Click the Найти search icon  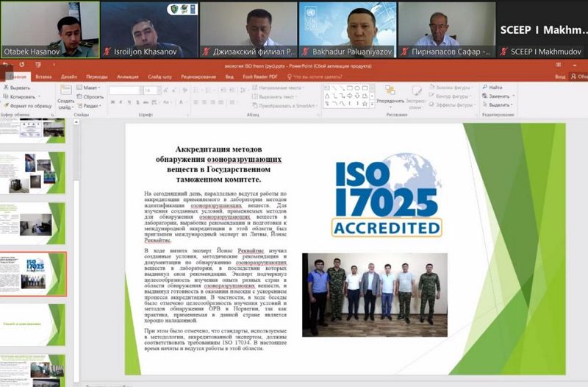[x=485, y=87]
